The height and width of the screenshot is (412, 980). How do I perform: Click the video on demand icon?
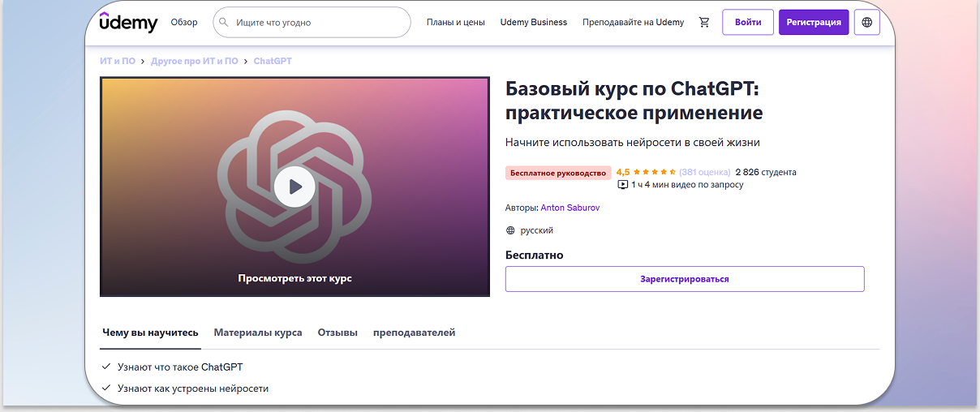point(623,184)
